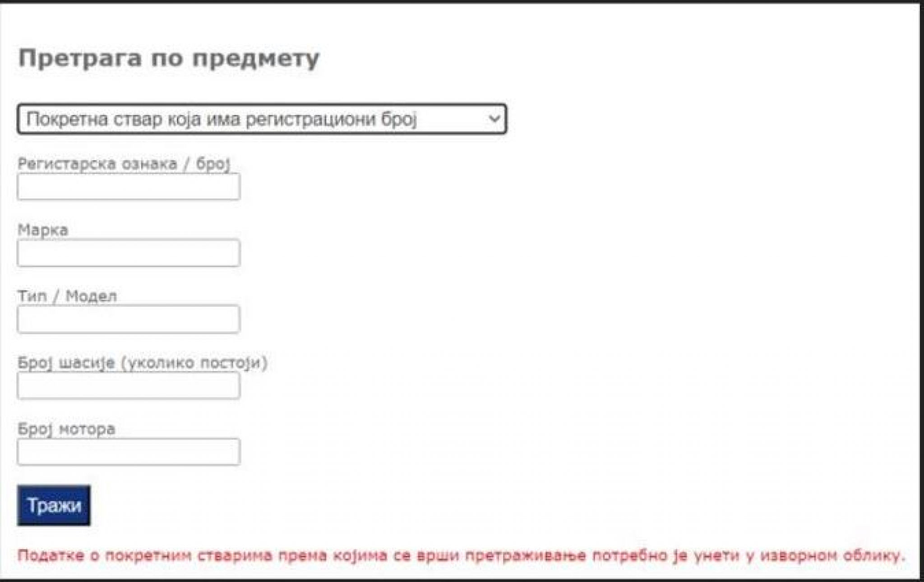
Task: Click the 'Тип / Модел' label text
Action: (x=67, y=296)
